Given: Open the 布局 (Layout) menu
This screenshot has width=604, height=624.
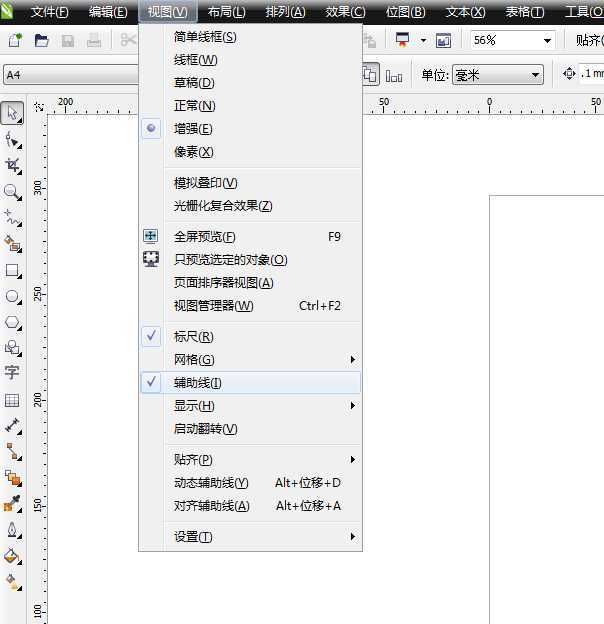Looking at the screenshot, I should pos(226,12).
